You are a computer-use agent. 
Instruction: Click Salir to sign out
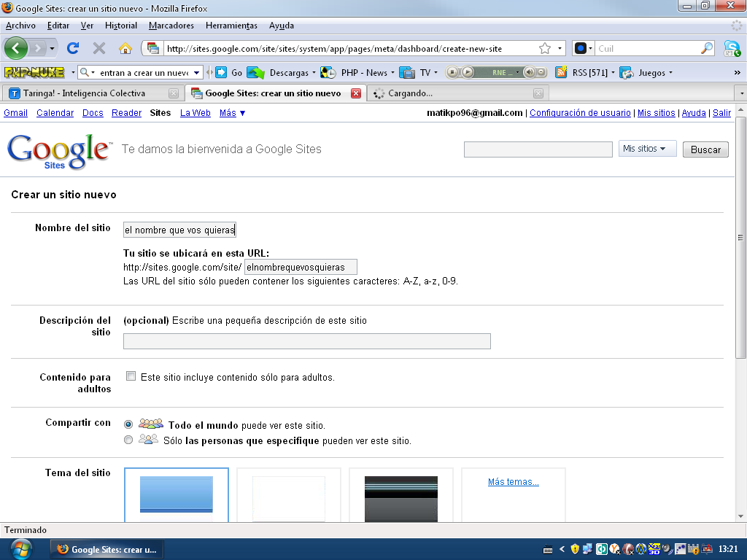[x=721, y=113]
